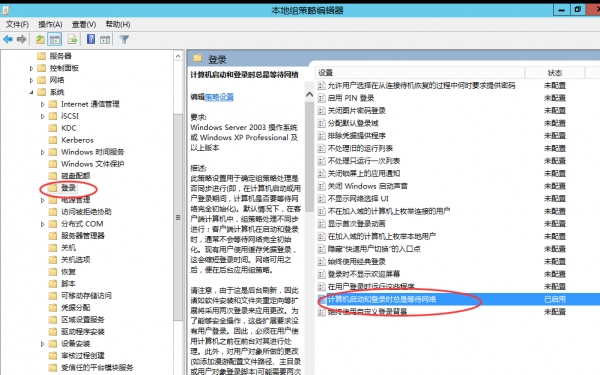Click the Forward arrow toolbar icon
Screen dimensions: 600x375
coord(21,39)
